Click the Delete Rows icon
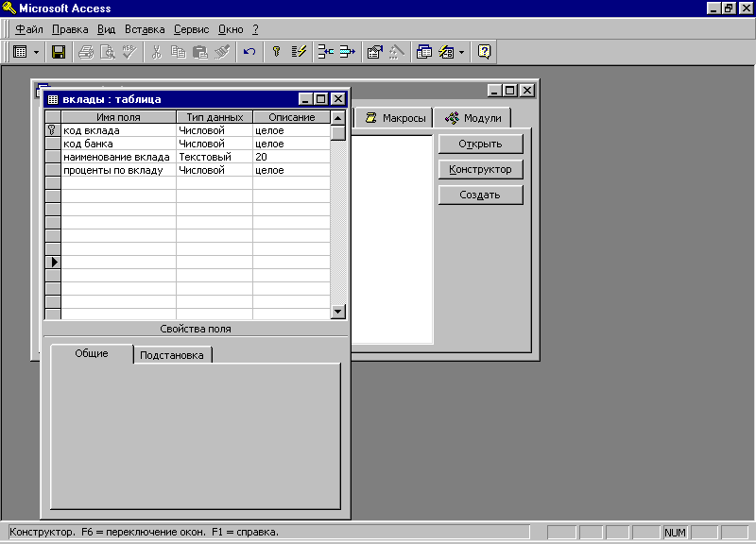 347,52
